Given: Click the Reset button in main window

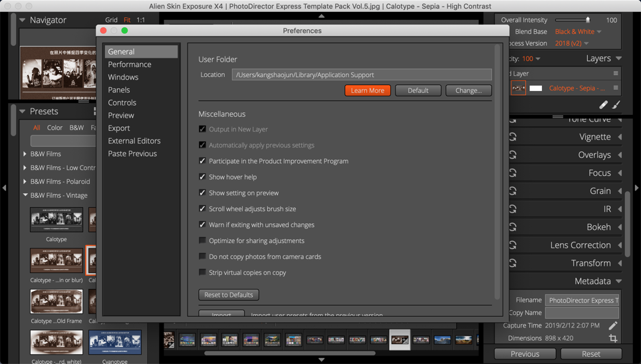Looking at the screenshot, I should click(x=591, y=354).
